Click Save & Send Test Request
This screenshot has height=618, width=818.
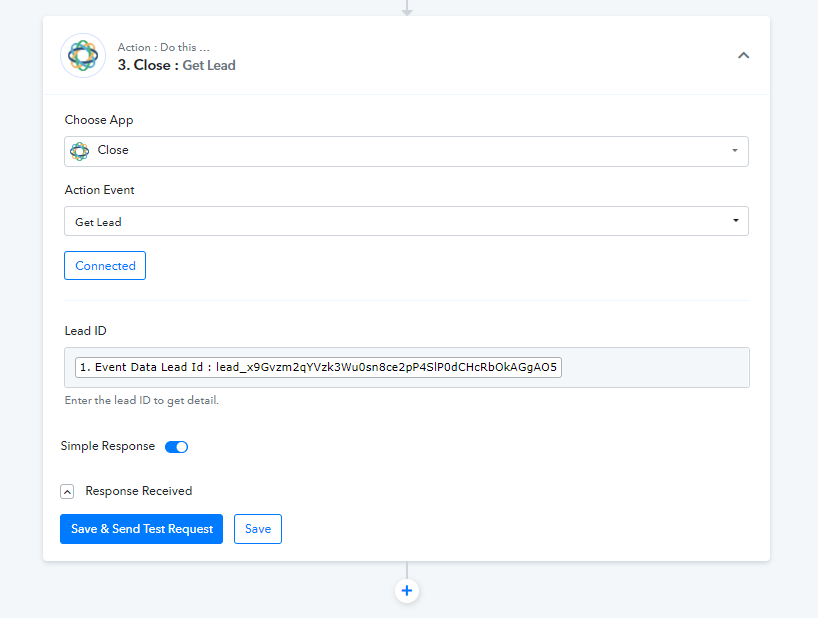point(141,529)
